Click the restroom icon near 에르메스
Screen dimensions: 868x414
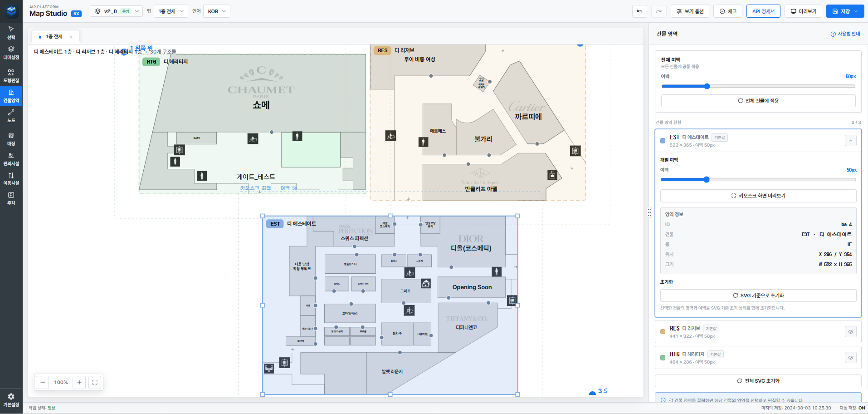point(423,142)
